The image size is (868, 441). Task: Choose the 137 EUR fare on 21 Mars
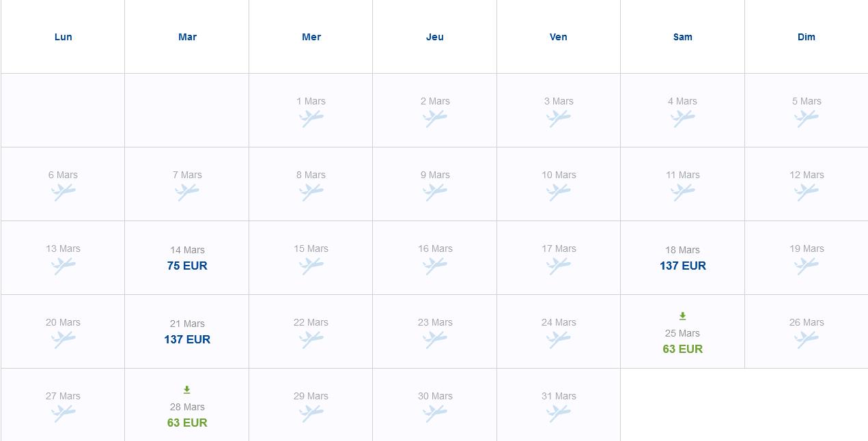(x=187, y=339)
